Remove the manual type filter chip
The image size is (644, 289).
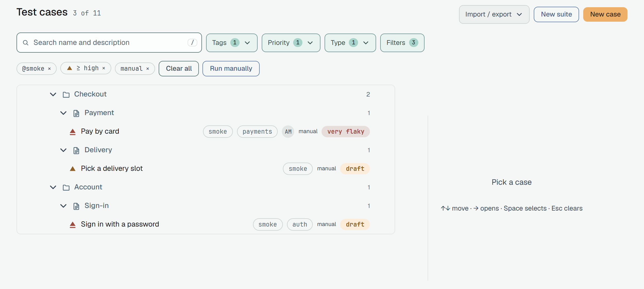point(148,69)
